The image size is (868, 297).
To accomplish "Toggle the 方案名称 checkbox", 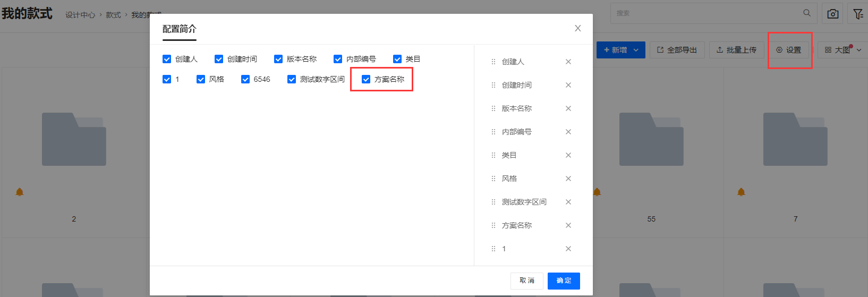I will (366, 79).
